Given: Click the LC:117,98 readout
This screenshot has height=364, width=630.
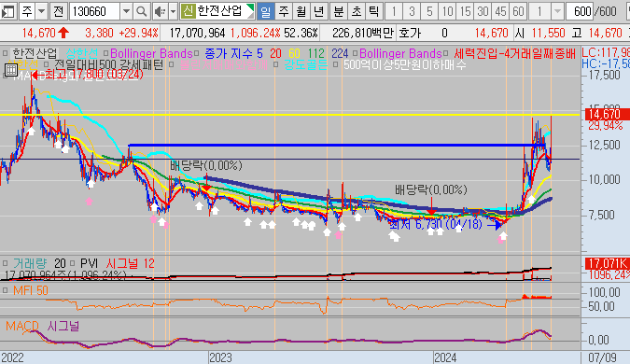Looking at the screenshot, I should click(x=606, y=52).
